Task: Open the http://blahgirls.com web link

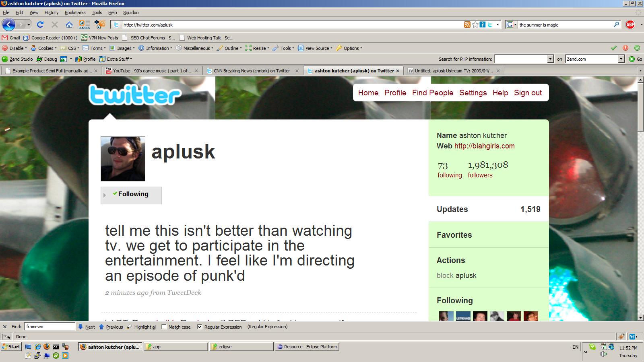Action: click(x=485, y=146)
